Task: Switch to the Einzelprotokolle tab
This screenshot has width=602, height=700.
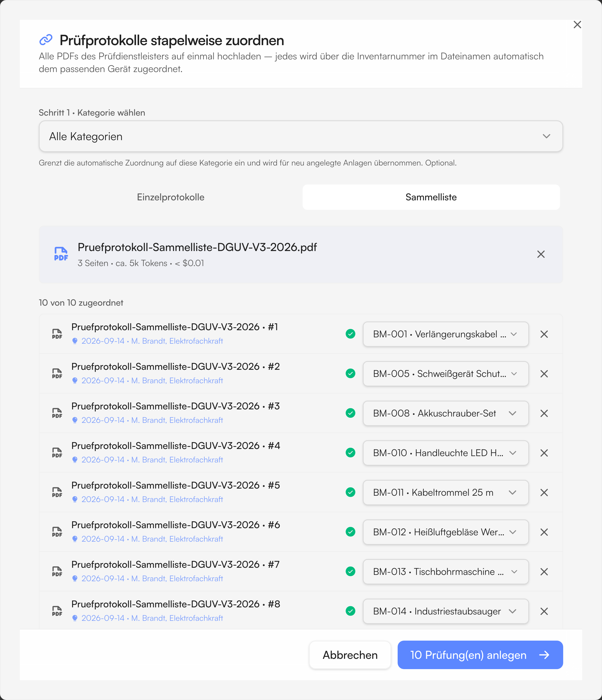Action: (x=171, y=197)
